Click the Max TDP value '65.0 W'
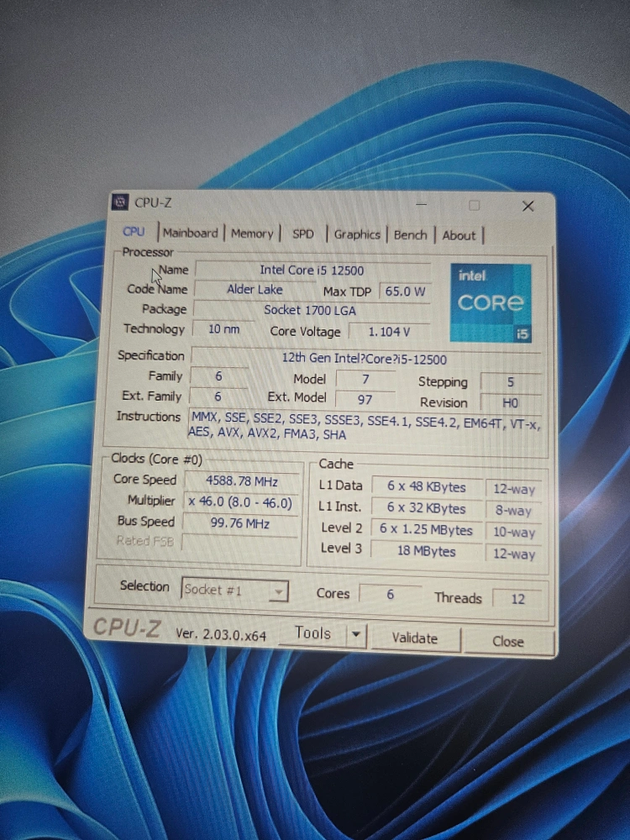The height and width of the screenshot is (840, 630). (405, 291)
